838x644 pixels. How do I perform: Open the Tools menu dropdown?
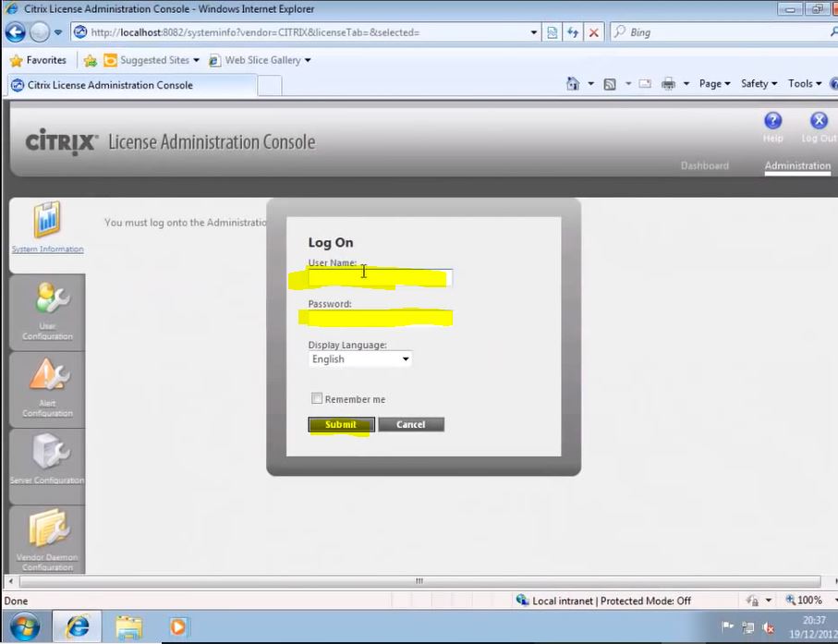(x=805, y=83)
